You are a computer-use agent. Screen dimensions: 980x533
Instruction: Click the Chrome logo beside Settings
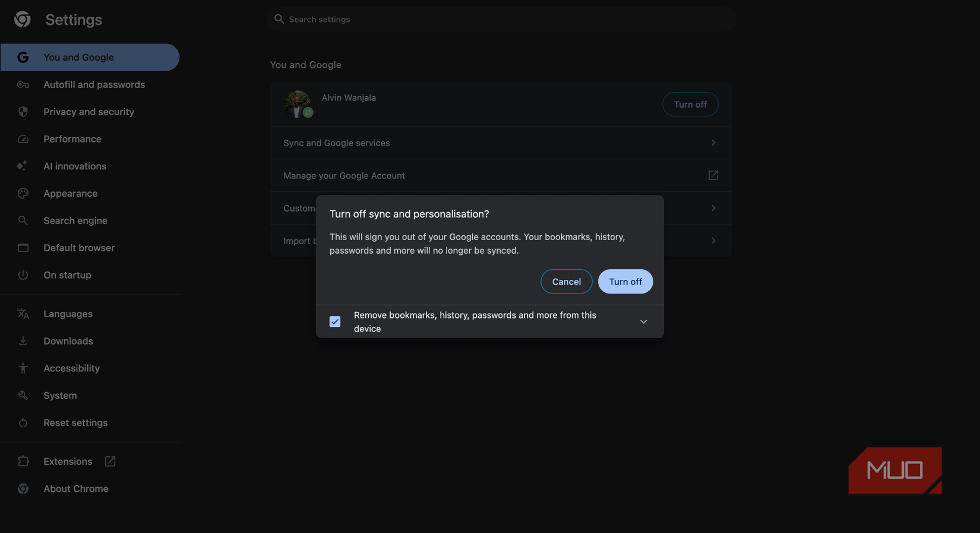[23, 20]
